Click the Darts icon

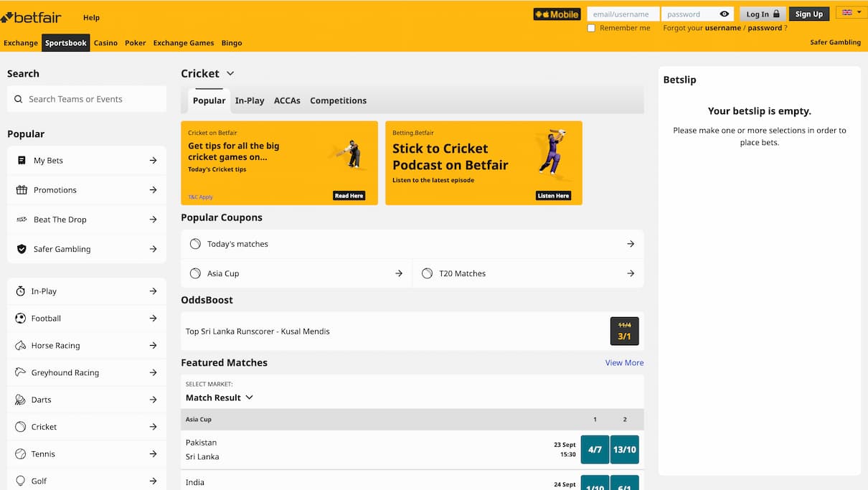click(21, 400)
